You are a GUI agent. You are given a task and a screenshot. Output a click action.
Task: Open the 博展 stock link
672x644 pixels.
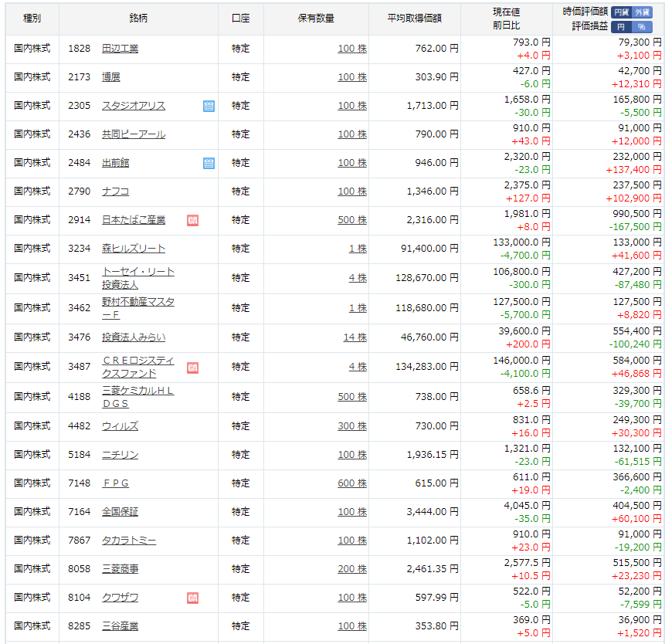(x=111, y=77)
